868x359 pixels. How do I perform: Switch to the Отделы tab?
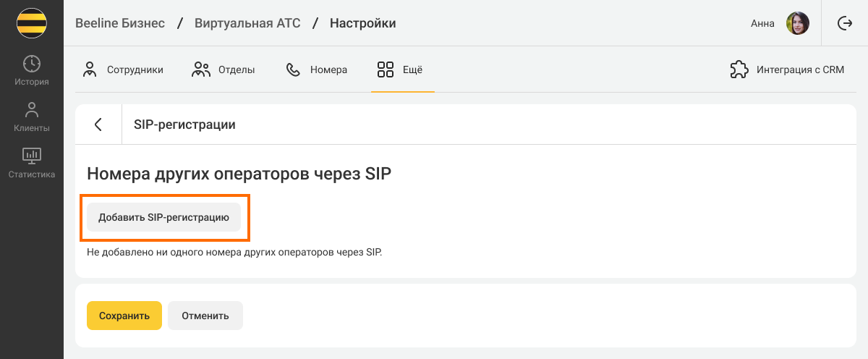coord(224,69)
